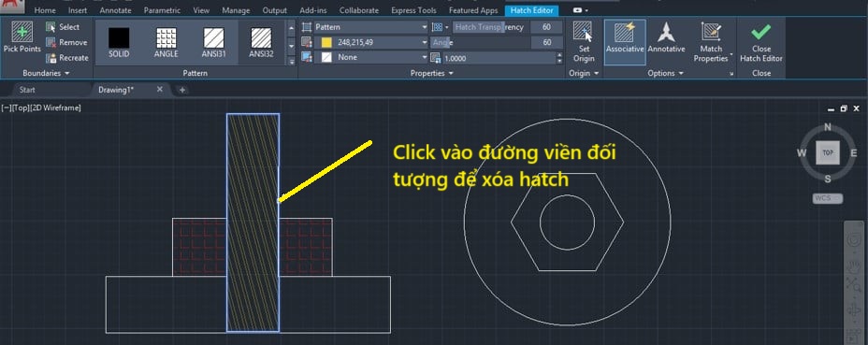Open the hatch type Pattern dropdown

[371, 26]
